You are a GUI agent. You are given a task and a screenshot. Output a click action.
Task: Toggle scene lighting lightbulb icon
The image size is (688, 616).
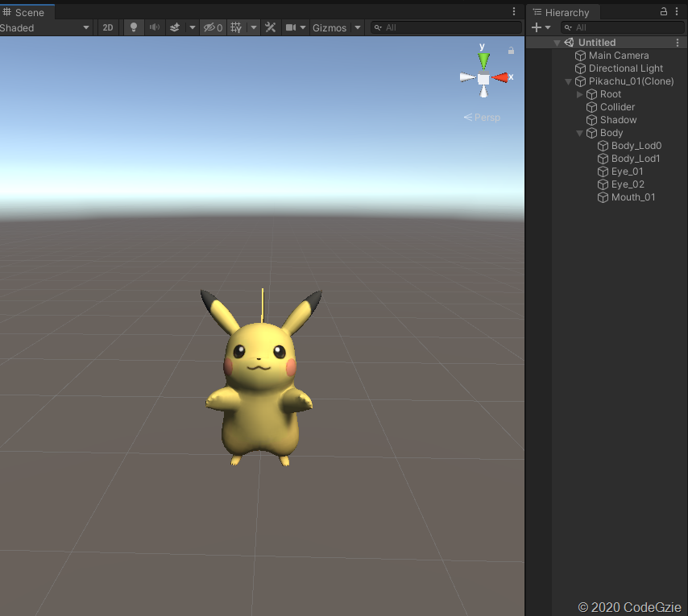pyautogui.click(x=134, y=27)
